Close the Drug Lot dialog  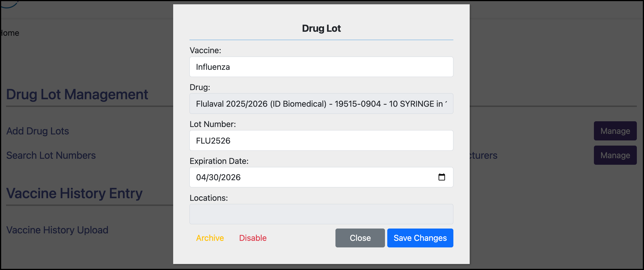click(x=360, y=238)
